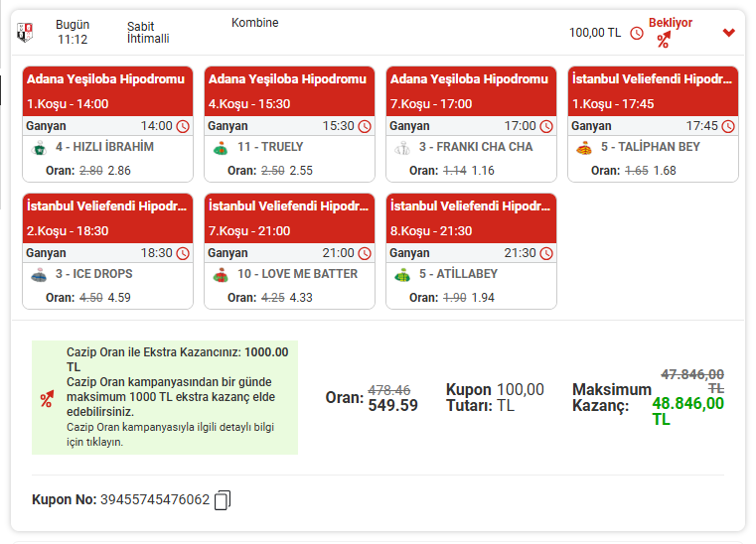Open Cazip Oran campaign details link

coord(170,434)
